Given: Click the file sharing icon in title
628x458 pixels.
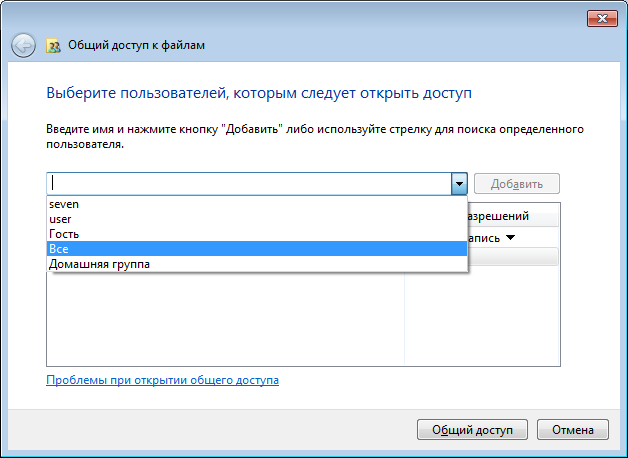Looking at the screenshot, I should pyautogui.click(x=53, y=45).
